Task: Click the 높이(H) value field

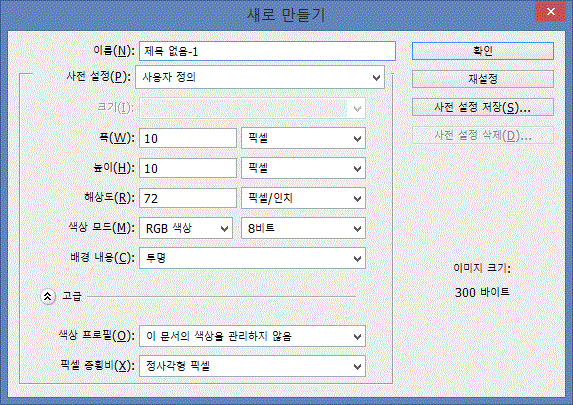Action: pyautogui.click(x=188, y=168)
